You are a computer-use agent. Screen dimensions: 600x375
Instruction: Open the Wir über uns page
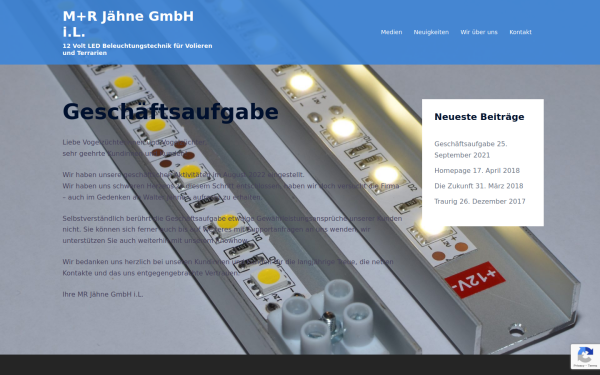pos(479,32)
